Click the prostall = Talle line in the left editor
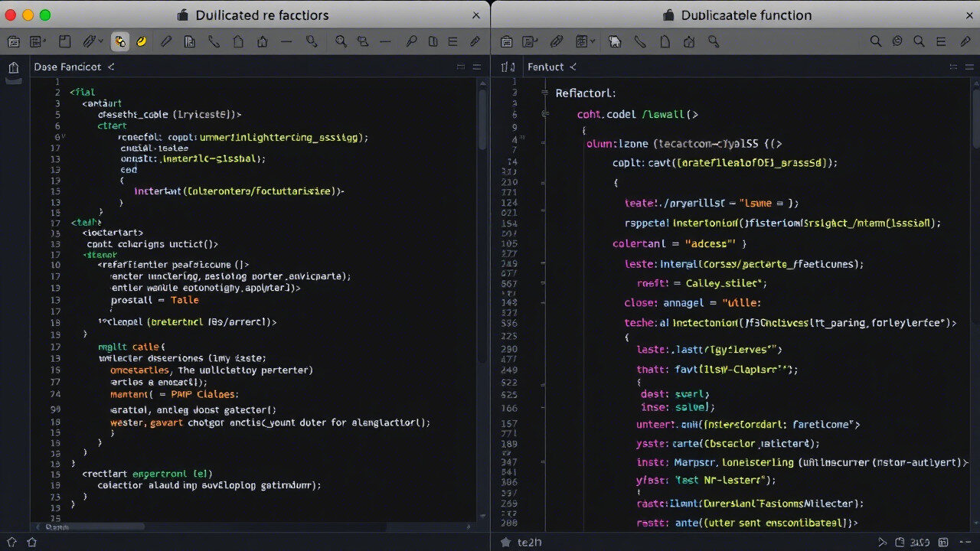 [155, 300]
